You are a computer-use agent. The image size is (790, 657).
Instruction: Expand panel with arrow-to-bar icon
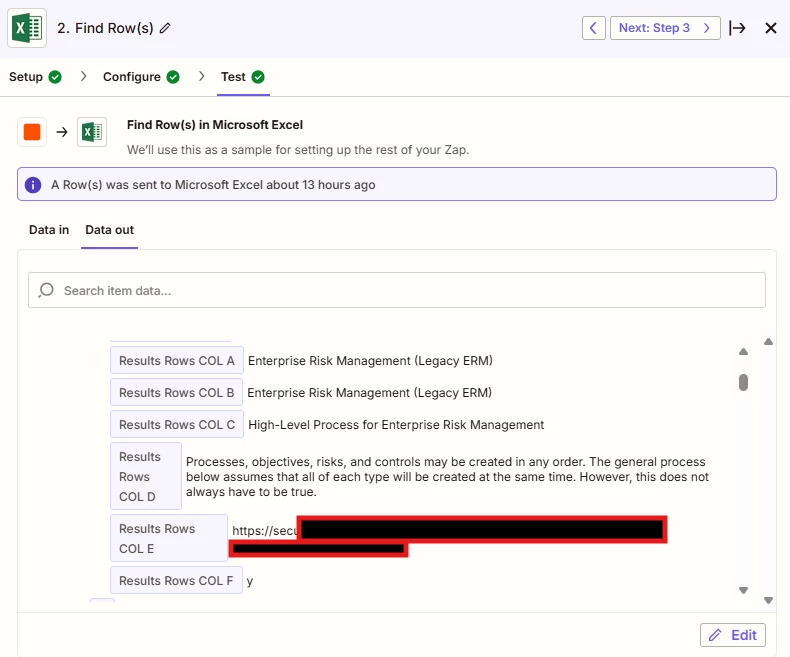[738, 28]
